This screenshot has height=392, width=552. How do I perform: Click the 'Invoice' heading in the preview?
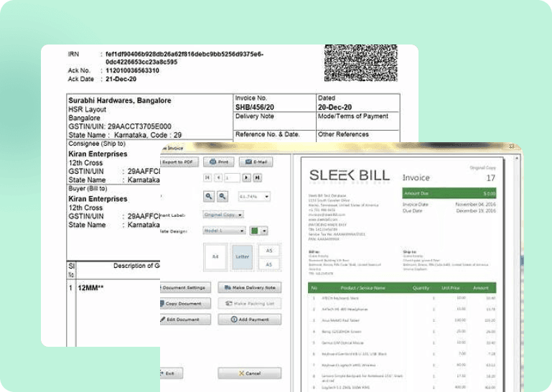[416, 177]
